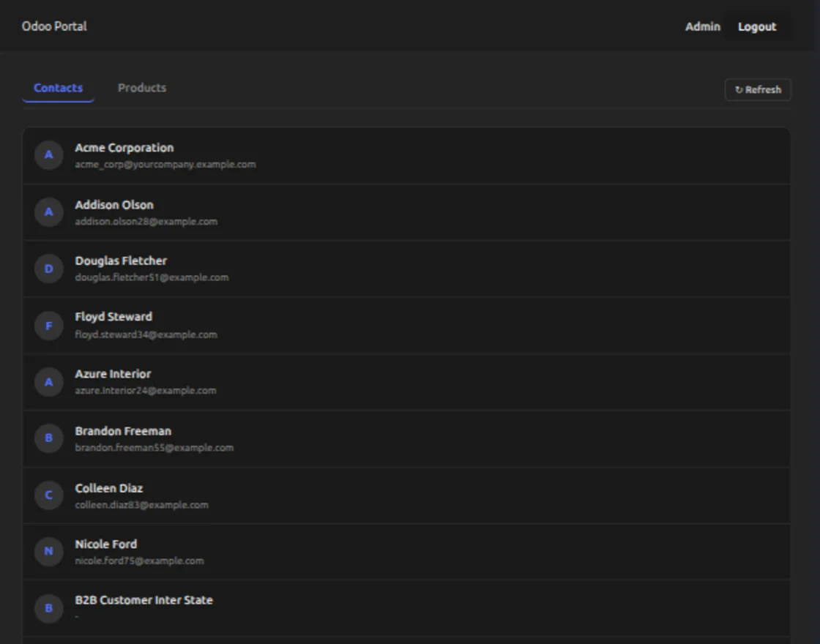The width and height of the screenshot is (820, 644).
Task: Click Brandon Freeman's avatar icon
Action: coord(49,438)
